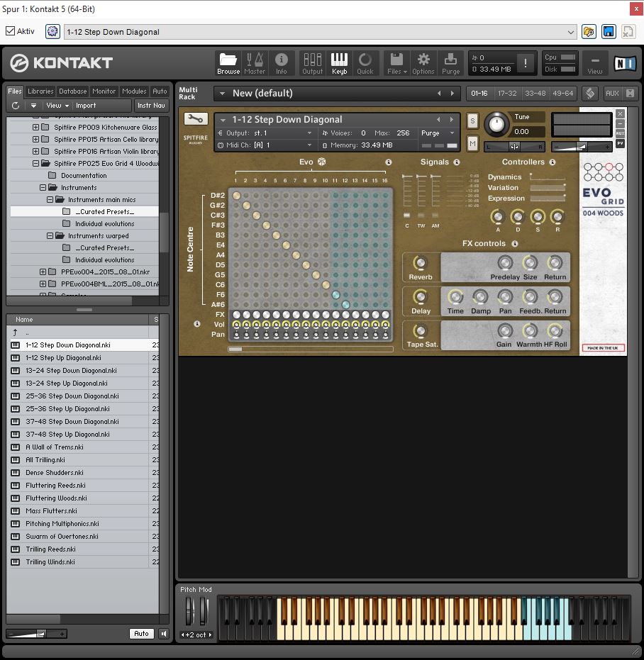Expand Spitfire PP009 Kitchenware Glass folder
This screenshot has height=660, width=644.
(35, 127)
